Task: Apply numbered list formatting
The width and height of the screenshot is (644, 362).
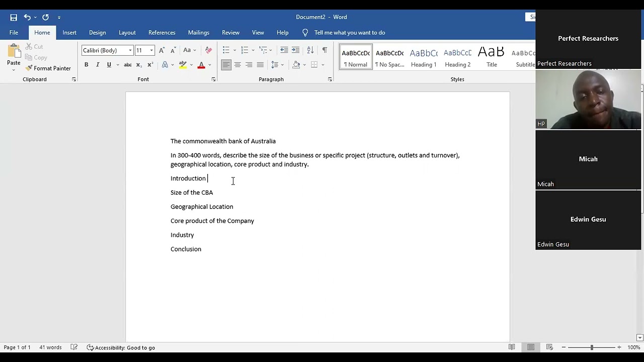Action: (x=245, y=50)
